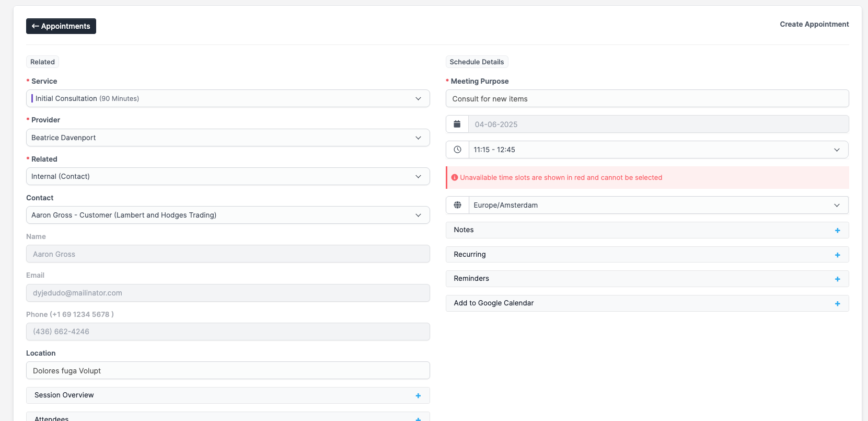Screen dimensions: 868x421
Task: Click the clock icon beside time slot
Action: (457, 150)
